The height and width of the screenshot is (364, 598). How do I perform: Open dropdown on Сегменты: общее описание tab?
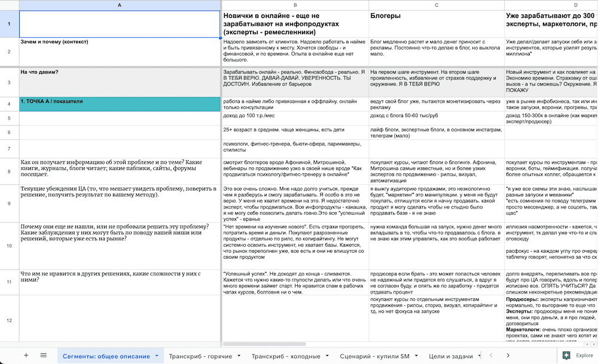pyautogui.click(x=157, y=356)
